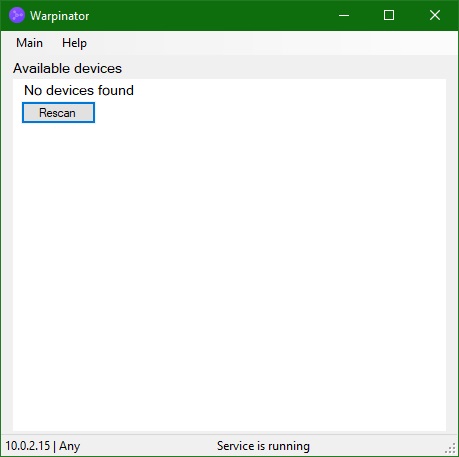Click the resize grip in status bar corner

tap(451, 448)
